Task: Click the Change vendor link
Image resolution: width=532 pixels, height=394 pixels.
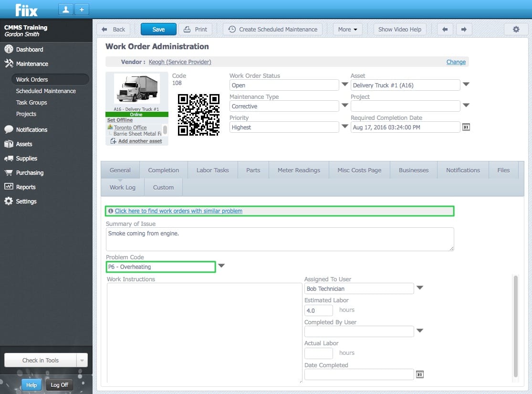Action: pos(456,62)
